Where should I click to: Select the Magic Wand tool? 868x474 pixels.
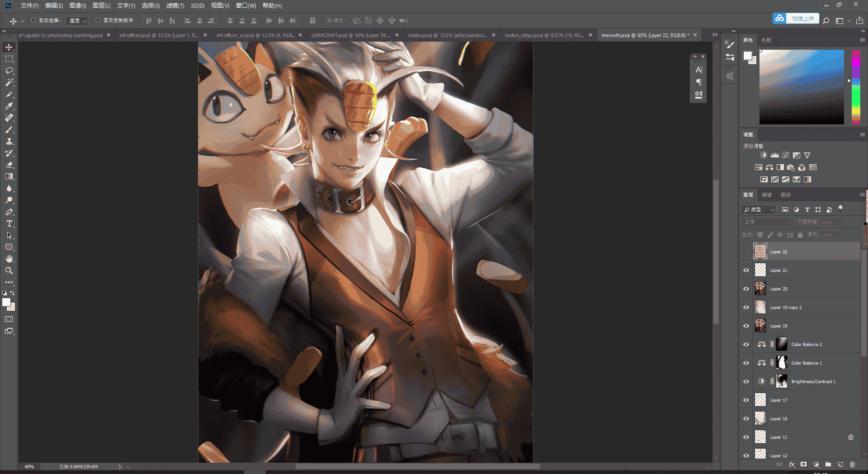tap(9, 82)
